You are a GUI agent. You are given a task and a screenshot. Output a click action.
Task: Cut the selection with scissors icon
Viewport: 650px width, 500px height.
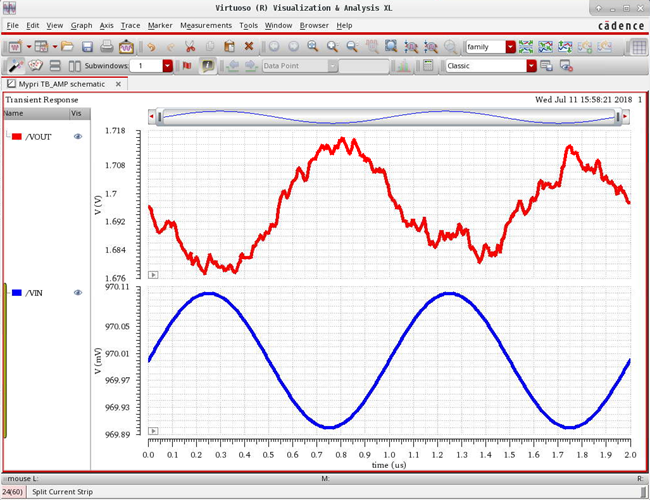(x=190, y=47)
